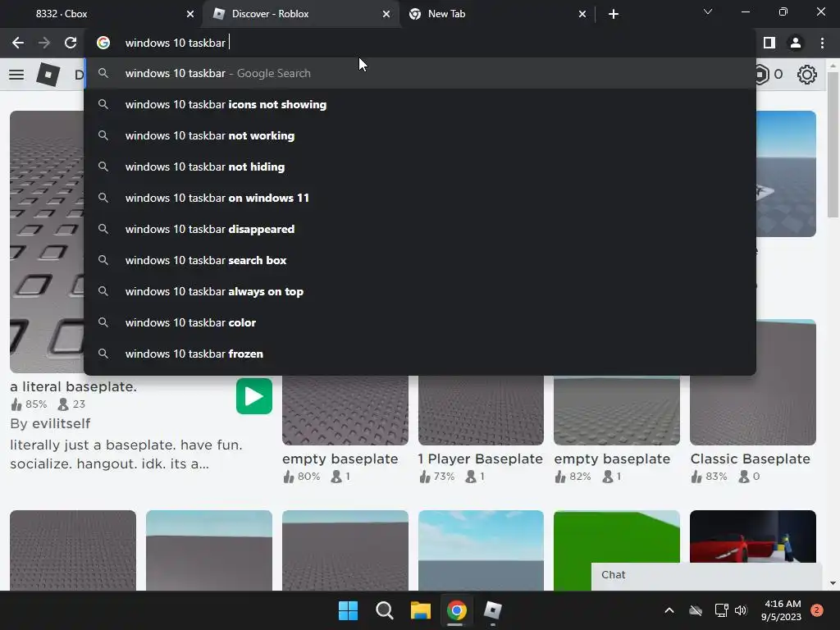Choose suggestion 'taskbar always on top'
Viewport: 840px width, 630px height.
click(x=420, y=291)
